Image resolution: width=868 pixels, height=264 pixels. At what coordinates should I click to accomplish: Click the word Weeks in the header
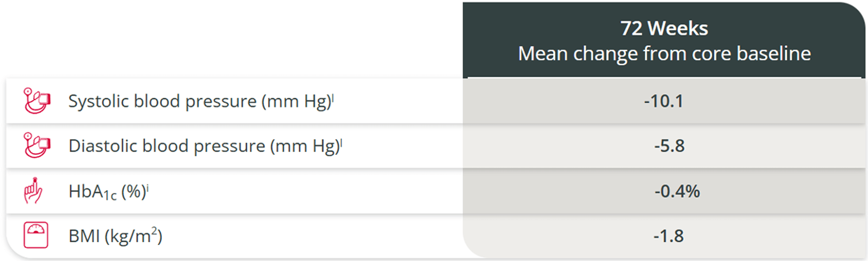point(678,28)
